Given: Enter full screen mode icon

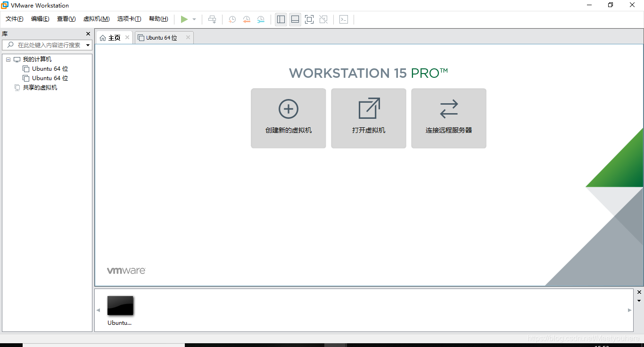Looking at the screenshot, I should pos(309,19).
